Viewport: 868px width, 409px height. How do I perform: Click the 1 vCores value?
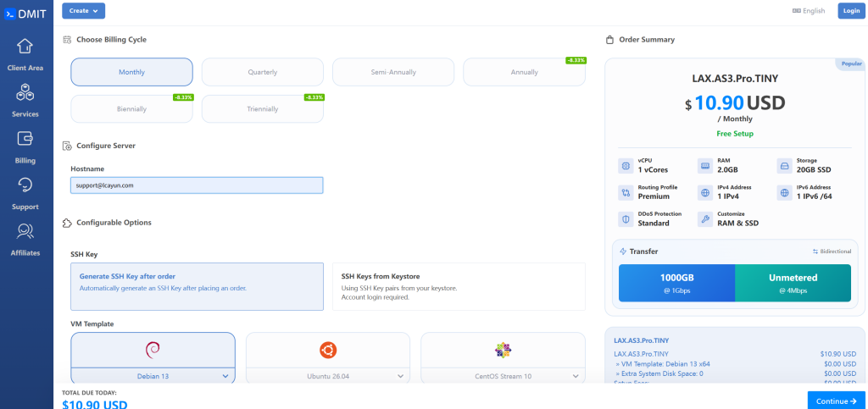653,169
